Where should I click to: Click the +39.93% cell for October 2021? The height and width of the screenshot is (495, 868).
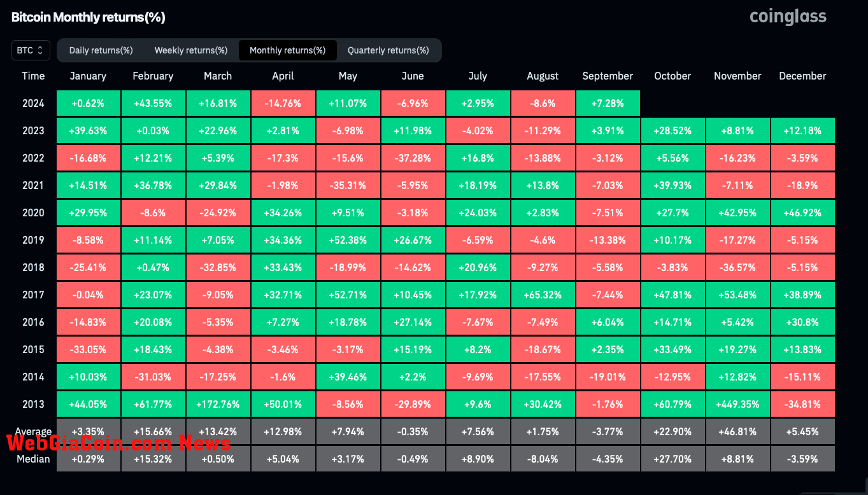672,185
